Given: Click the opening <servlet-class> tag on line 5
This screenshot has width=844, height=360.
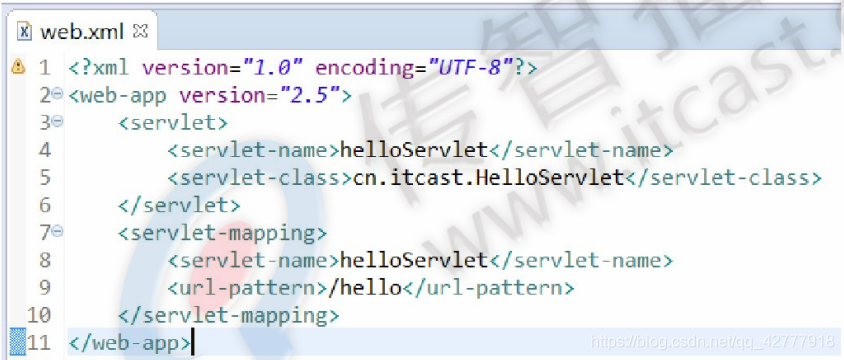Looking at the screenshot, I should click(260, 178).
